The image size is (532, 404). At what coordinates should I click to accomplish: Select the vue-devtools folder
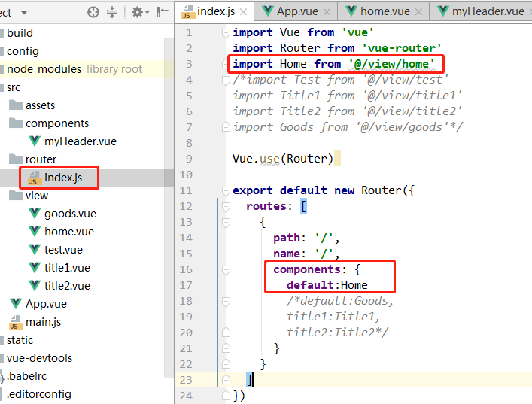39,358
